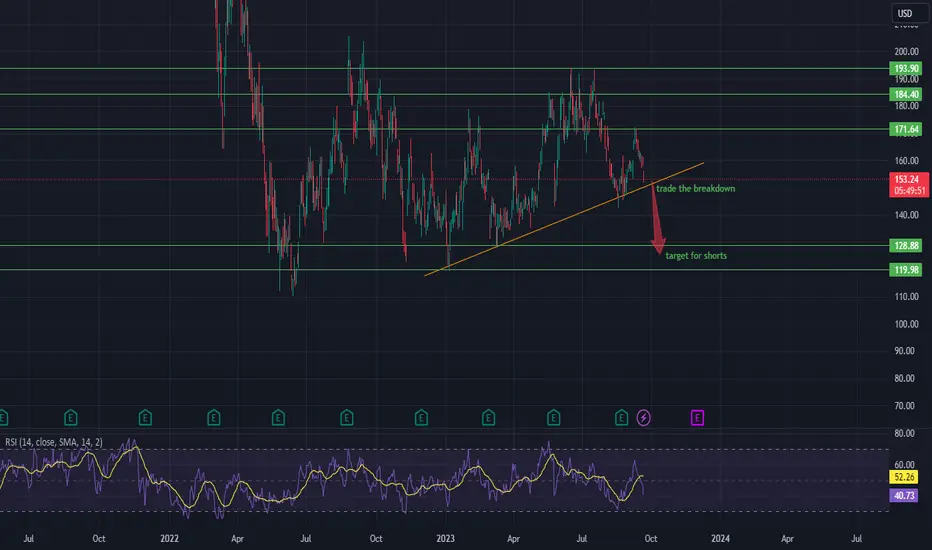932x550 pixels.
Task: Click the 70.00 price axis label
Action: click(x=906, y=406)
